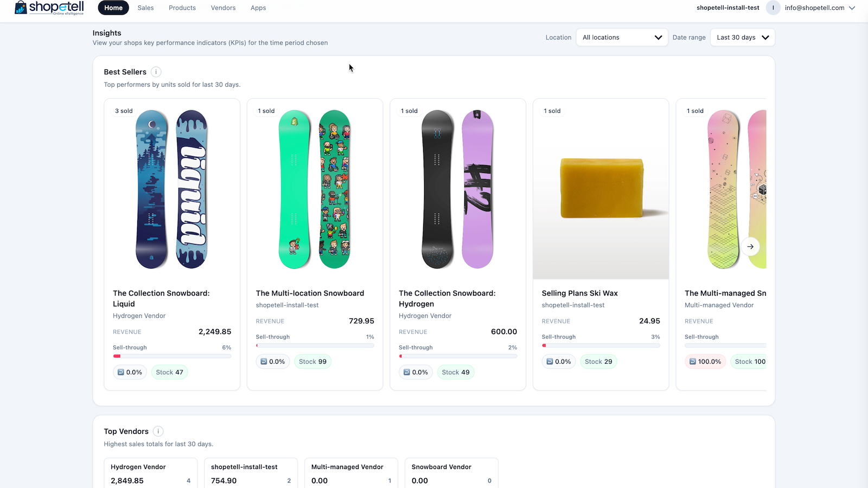Open the Selling Plans Ski Wax product image
The image size is (868, 488).
[601, 189]
